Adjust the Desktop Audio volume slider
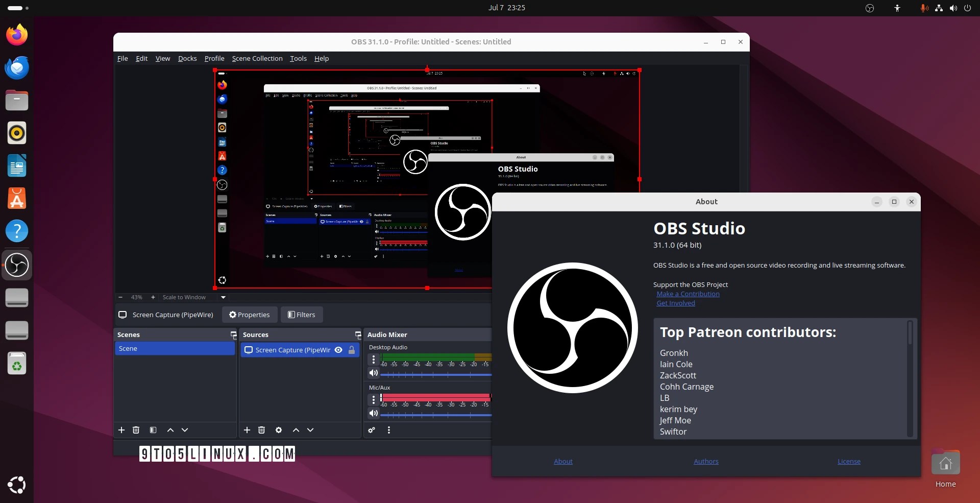This screenshot has width=980, height=503. point(436,374)
